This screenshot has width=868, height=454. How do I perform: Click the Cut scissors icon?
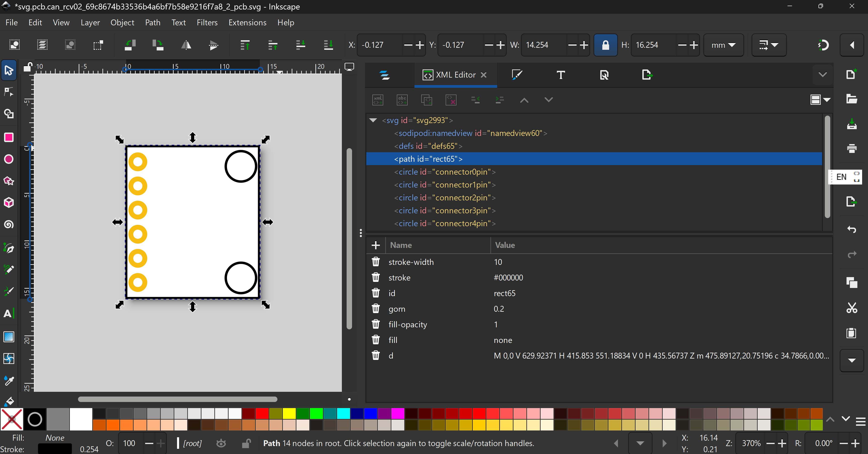851,308
